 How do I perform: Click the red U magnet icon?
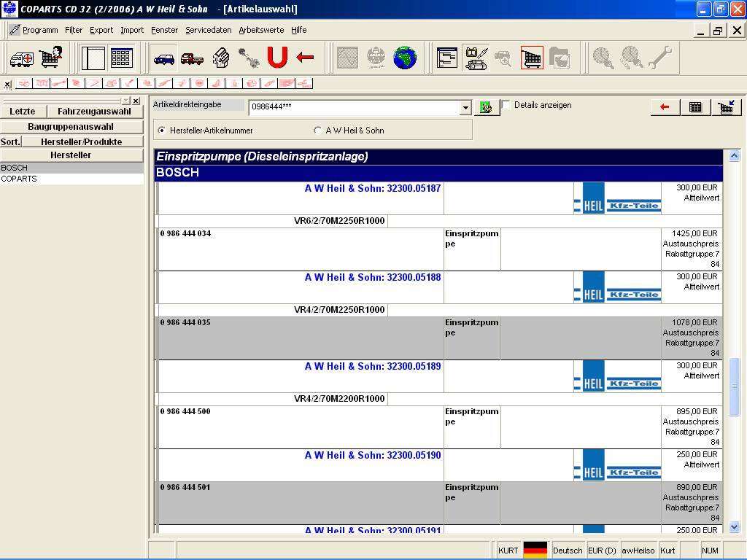tap(277, 58)
